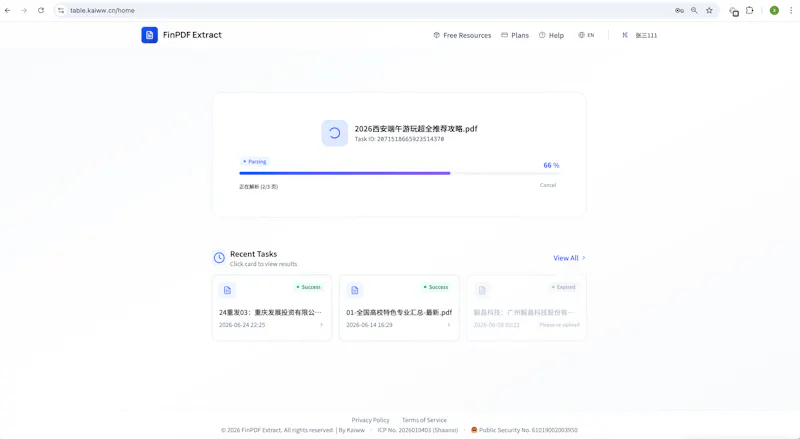The width and height of the screenshot is (800, 439).
Task: Go back using browser back arrow
Action: [8, 10]
